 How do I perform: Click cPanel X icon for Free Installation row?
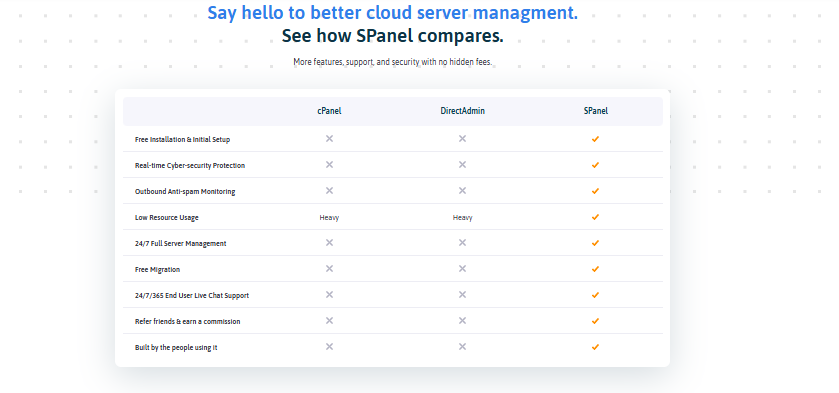pos(329,139)
